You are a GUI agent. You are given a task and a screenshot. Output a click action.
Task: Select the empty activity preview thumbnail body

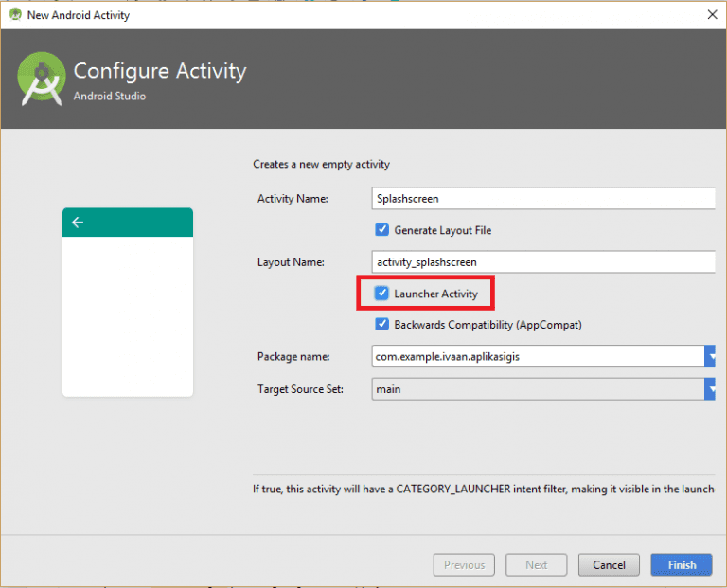128,317
